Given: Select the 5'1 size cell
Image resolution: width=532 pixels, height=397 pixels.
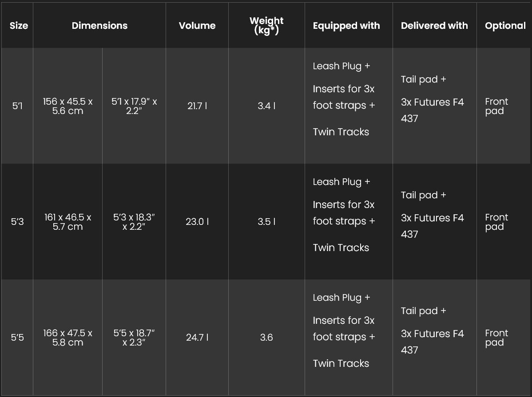Looking at the screenshot, I should [17, 106].
